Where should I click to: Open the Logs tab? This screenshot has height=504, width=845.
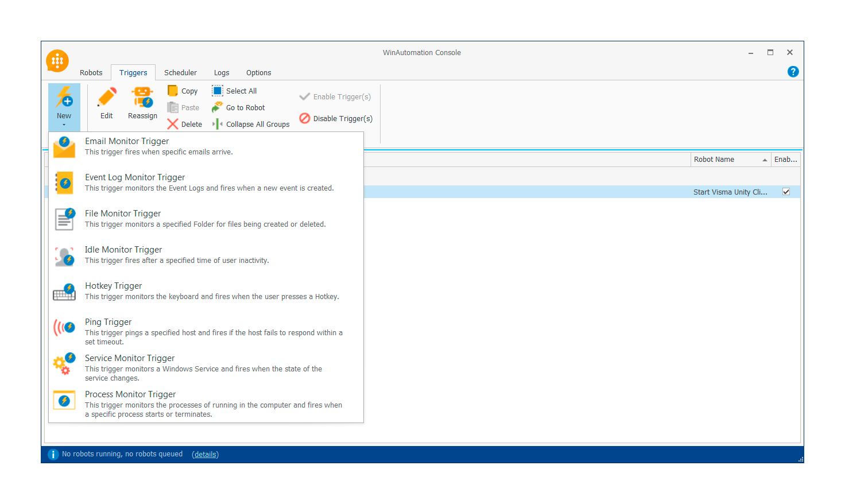(222, 73)
